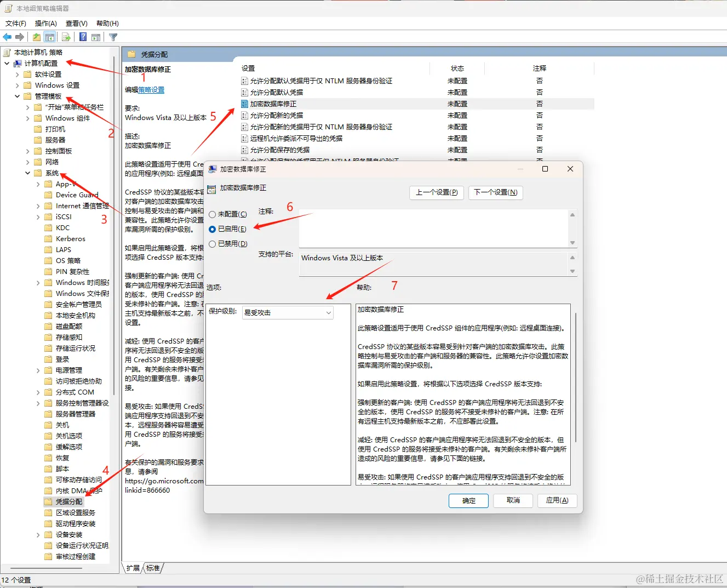
Task: Open the 帮助(H) menu
Action: pos(107,23)
